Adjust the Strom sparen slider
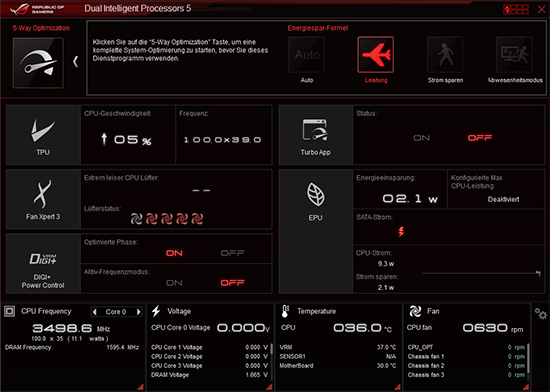This screenshot has height=392, width=550. click(481, 273)
